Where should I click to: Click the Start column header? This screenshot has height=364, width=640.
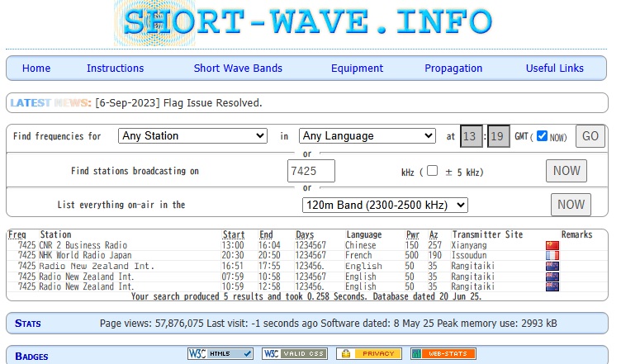234,234
